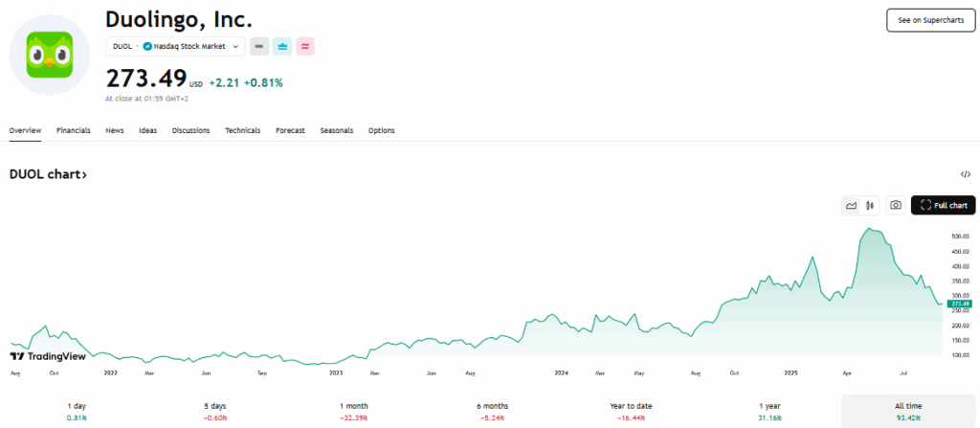Image resolution: width=980 pixels, height=428 pixels.
Task: Click the 500.00 axis label
Action: [x=959, y=237]
